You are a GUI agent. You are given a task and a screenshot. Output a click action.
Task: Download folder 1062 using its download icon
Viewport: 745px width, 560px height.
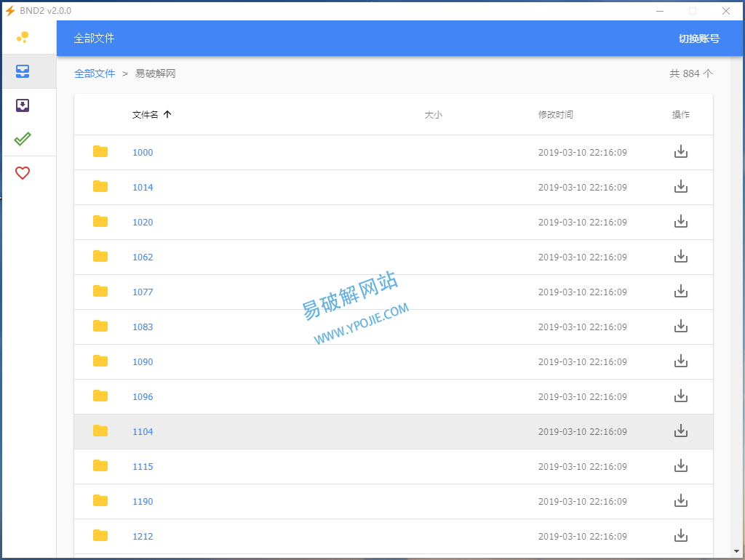click(x=680, y=257)
